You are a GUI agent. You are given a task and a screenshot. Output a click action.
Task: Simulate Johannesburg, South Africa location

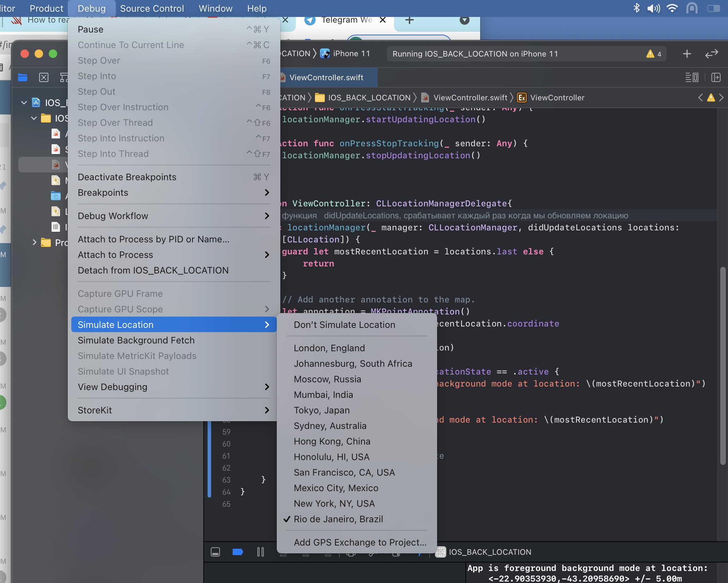pos(357,364)
